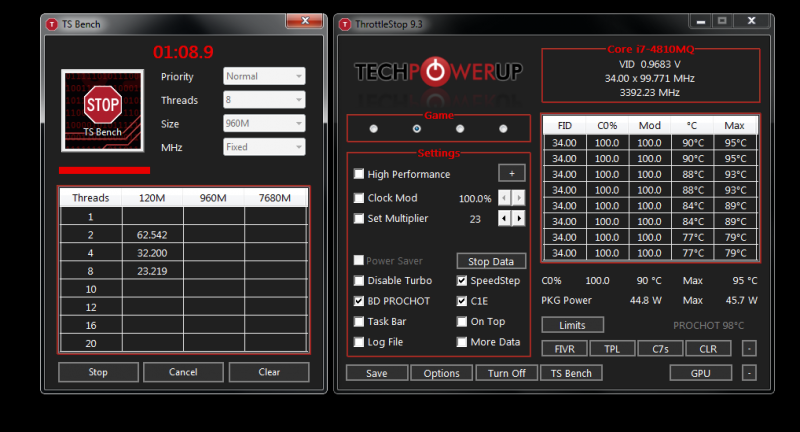Close the TS Bench window
The width and height of the screenshot is (800, 432).
[305, 20]
